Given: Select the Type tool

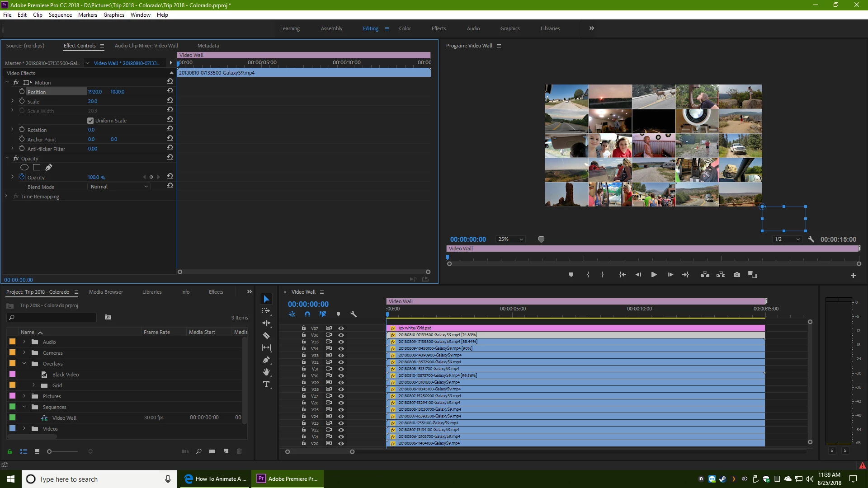Looking at the screenshot, I should [266, 385].
